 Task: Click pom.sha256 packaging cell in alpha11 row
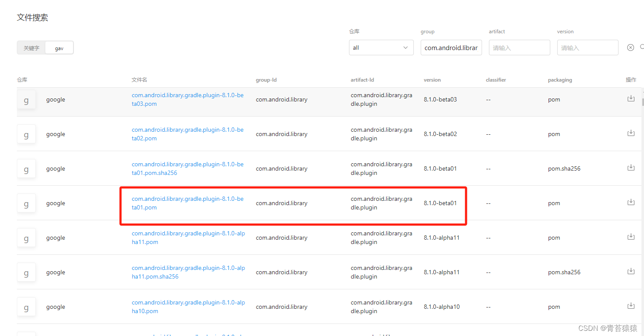coord(564,272)
